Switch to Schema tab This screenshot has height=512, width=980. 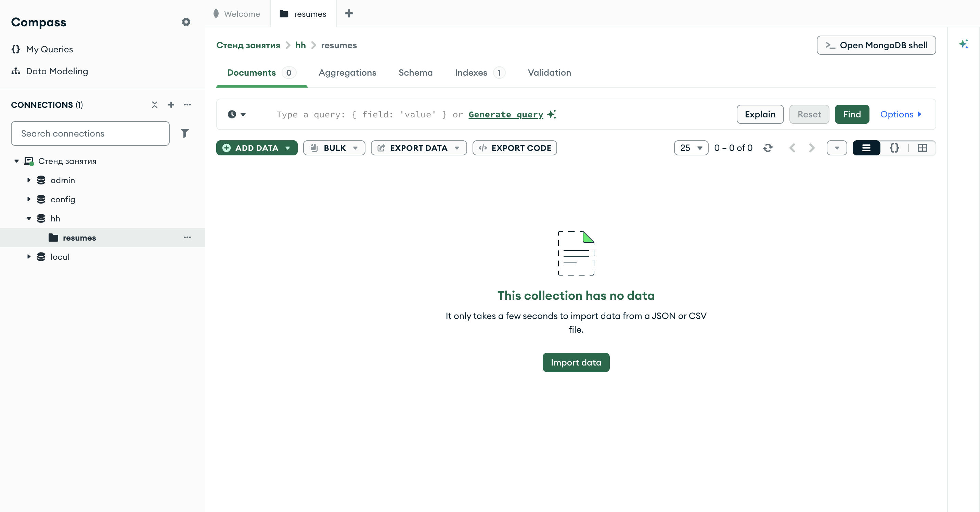tap(415, 73)
